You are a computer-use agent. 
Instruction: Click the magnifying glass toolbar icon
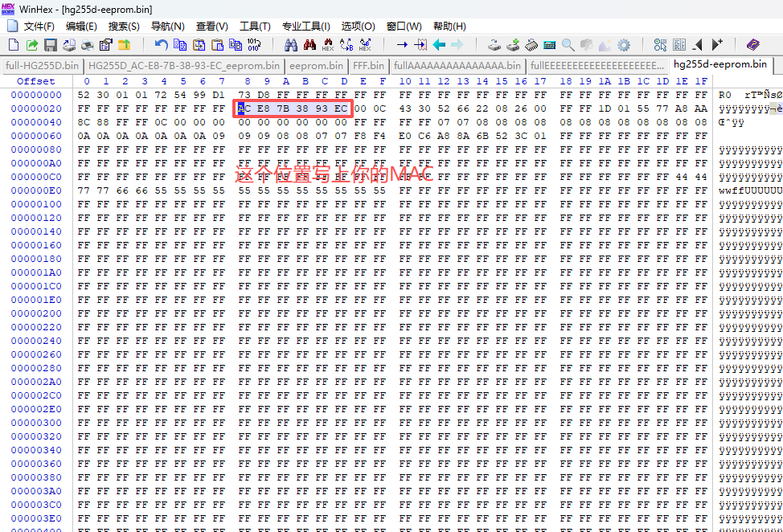pos(568,45)
